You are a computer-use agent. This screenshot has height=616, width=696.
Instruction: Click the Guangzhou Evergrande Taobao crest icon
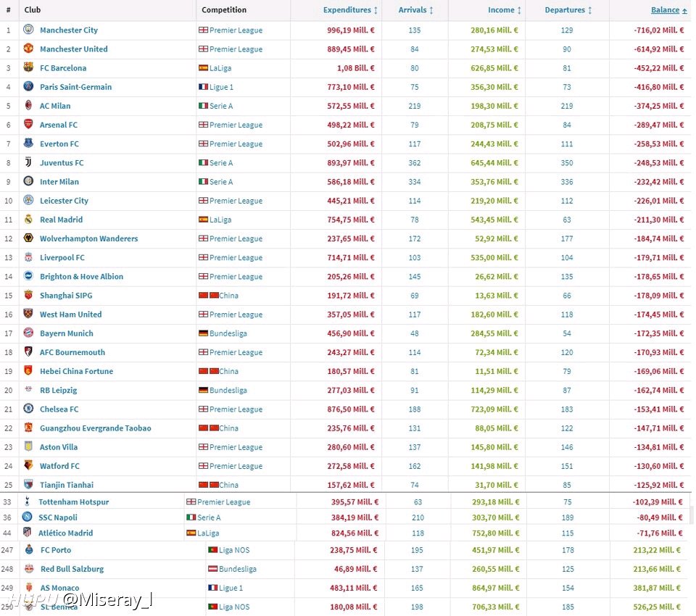tap(28, 428)
